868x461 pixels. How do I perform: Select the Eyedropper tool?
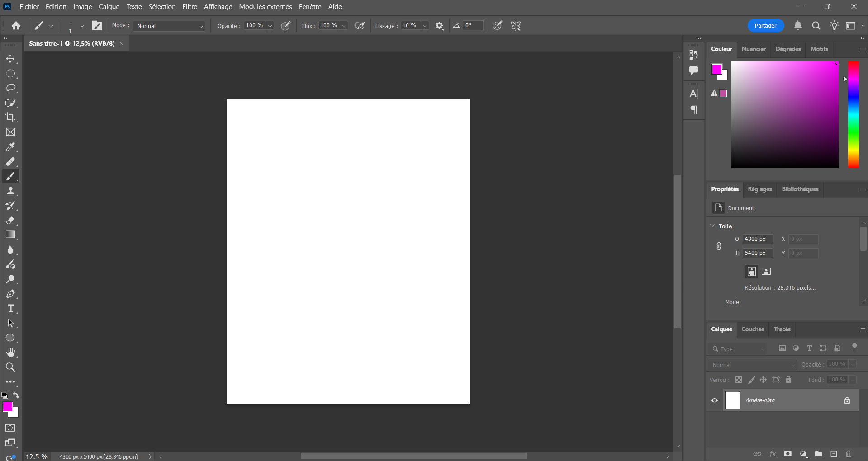10,147
